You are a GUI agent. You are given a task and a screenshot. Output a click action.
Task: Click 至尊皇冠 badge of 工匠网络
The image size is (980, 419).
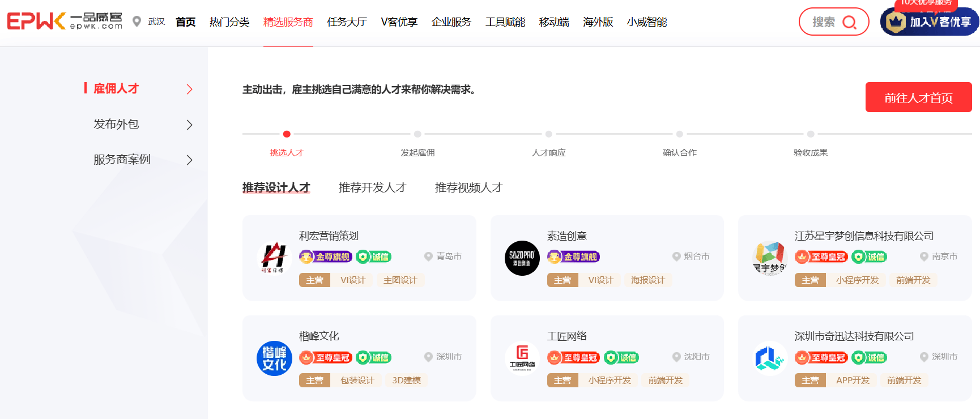(573, 357)
